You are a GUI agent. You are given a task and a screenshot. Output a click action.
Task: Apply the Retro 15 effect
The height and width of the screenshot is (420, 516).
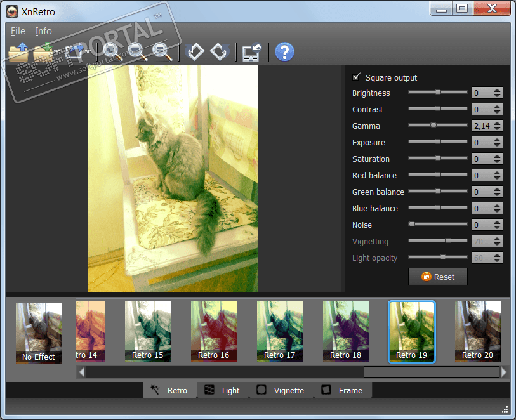coord(148,332)
